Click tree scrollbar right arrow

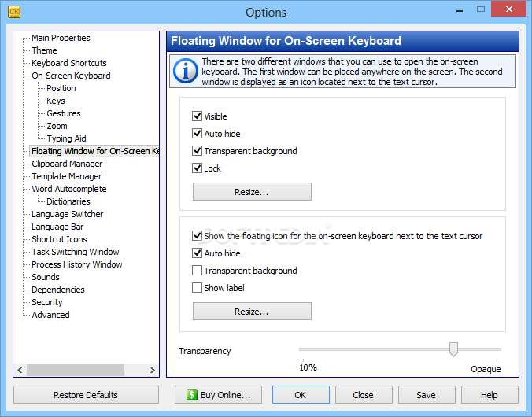pyautogui.click(x=153, y=370)
